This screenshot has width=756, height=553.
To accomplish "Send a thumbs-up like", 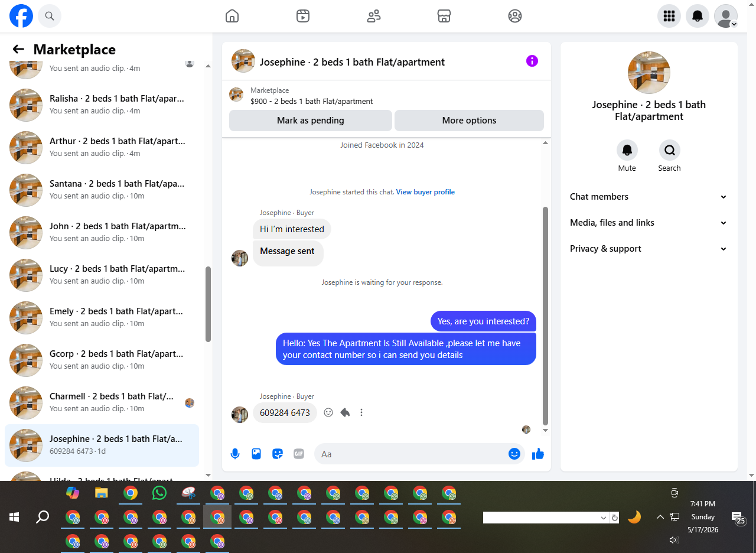I will pyautogui.click(x=537, y=454).
